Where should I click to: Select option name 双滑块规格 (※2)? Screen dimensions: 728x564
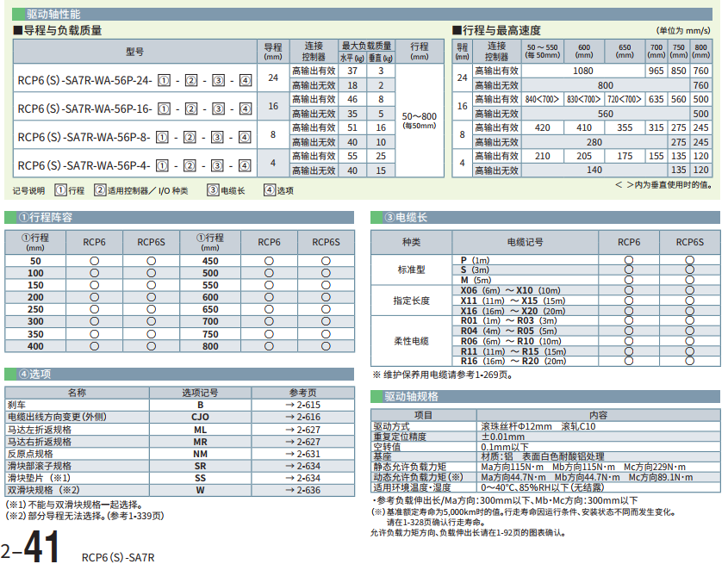pyautogui.click(x=44, y=490)
